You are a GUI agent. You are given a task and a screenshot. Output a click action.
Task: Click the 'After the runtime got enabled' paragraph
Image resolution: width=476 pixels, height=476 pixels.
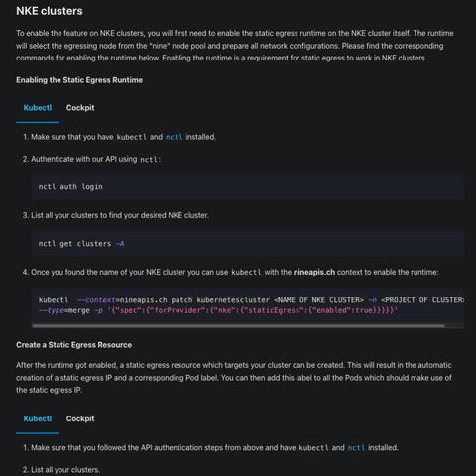[234, 378]
